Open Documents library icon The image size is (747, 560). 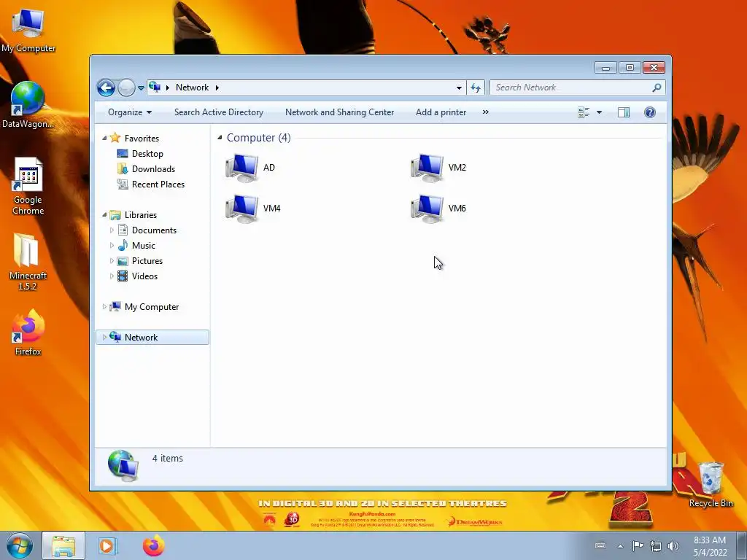click(x=123, y=230)
